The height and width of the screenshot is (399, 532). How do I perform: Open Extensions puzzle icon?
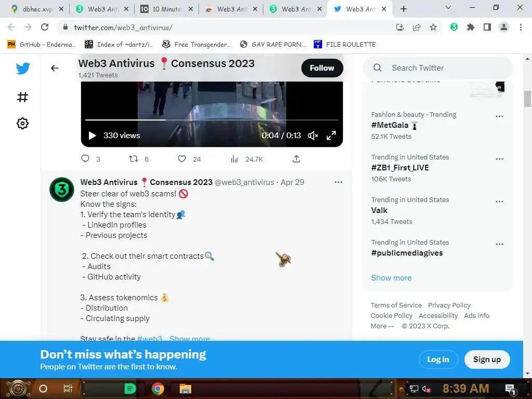[x=471, y=27]
